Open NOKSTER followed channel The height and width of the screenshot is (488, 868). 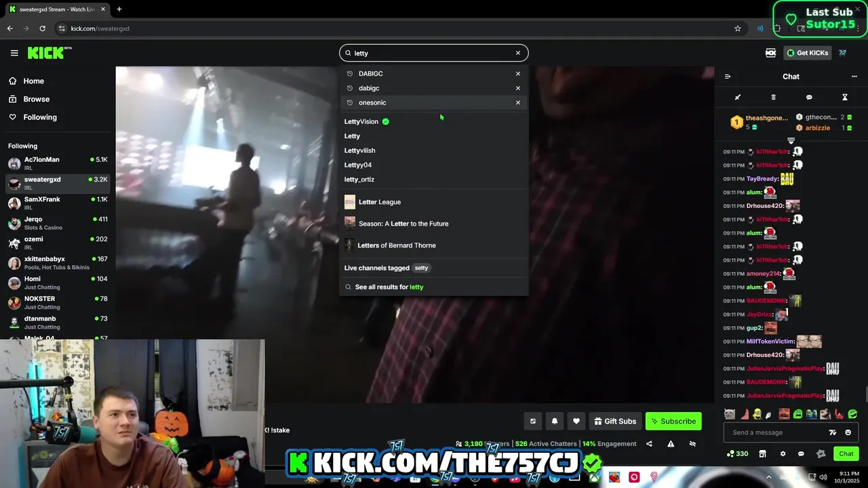(58, 302)
